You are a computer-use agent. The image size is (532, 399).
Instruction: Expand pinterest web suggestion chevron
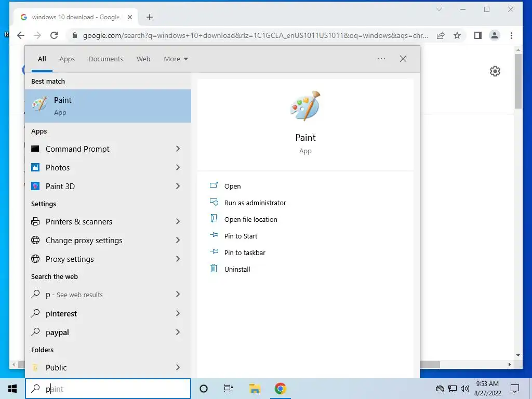point(178,313)
